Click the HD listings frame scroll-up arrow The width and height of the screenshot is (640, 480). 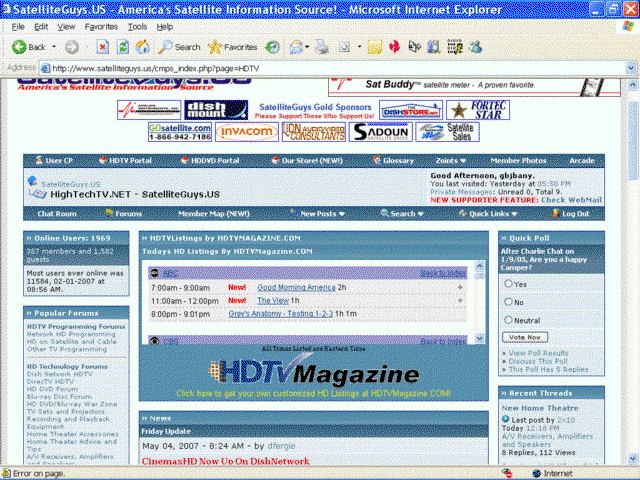point(480,266)
